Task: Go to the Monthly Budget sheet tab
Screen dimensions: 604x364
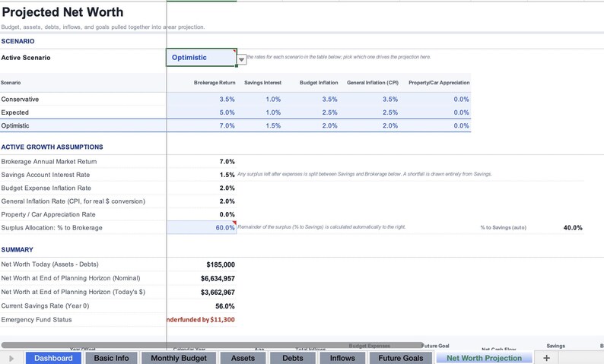Action: [x=179, y=358]
